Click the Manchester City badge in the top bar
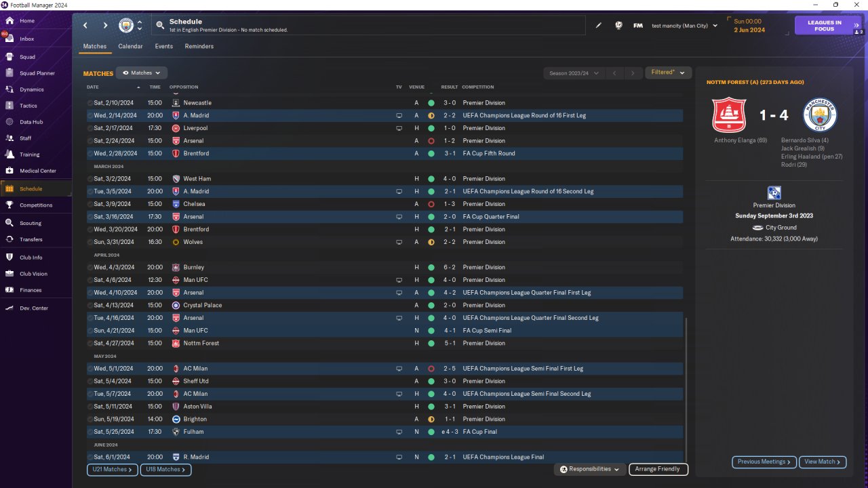Screen dimensions: 868x488 (126, 26)
